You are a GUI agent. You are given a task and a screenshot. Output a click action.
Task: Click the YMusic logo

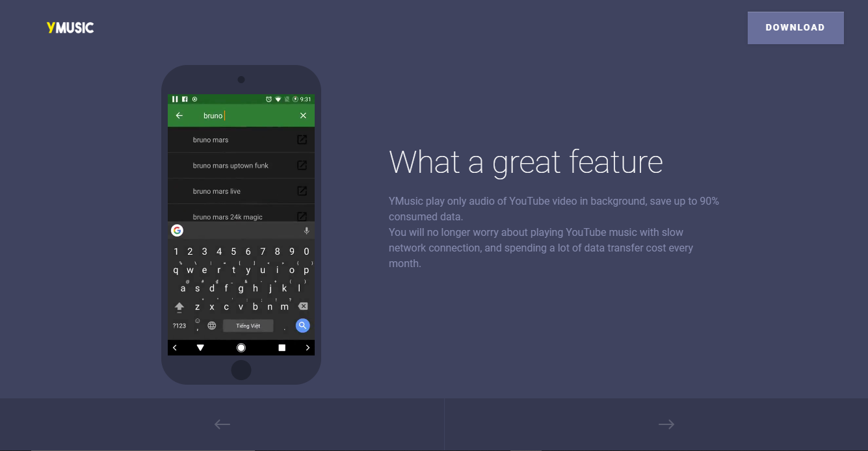pyautogui.click(x=70, y=27)
